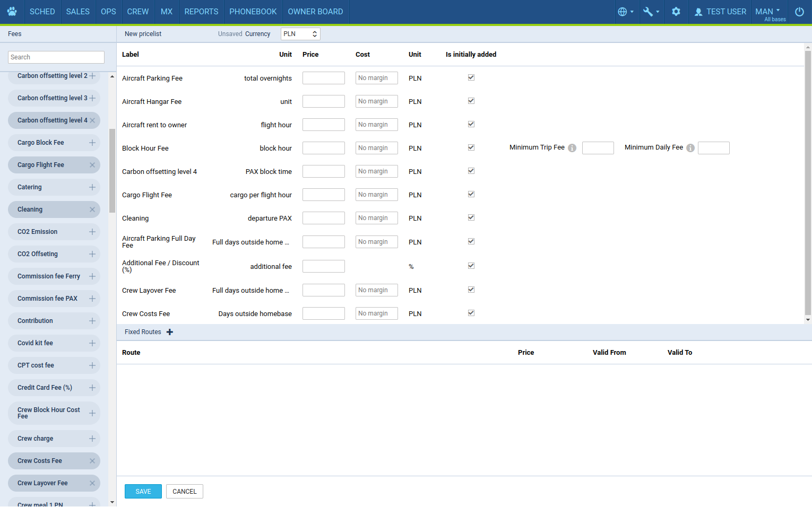Viewport: 812px width, 507px height.
Task: Click the paw logo home icon
Action: click(x=12, y=12)
